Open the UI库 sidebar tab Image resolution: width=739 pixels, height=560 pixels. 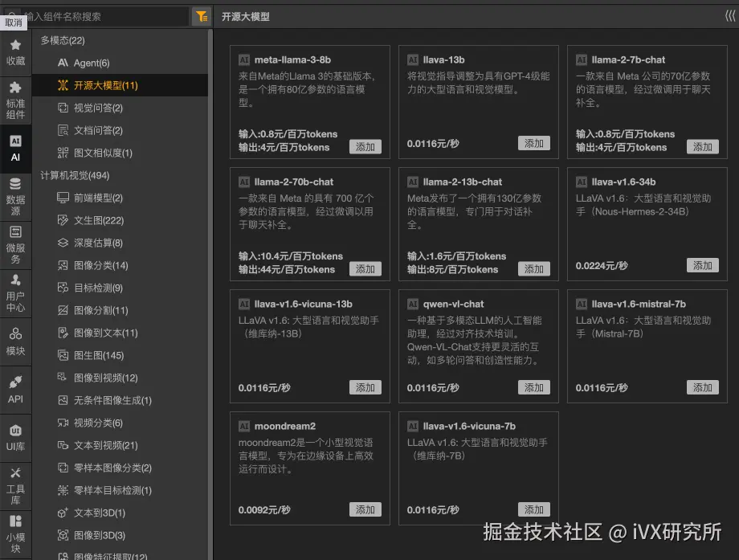point(15,438)
